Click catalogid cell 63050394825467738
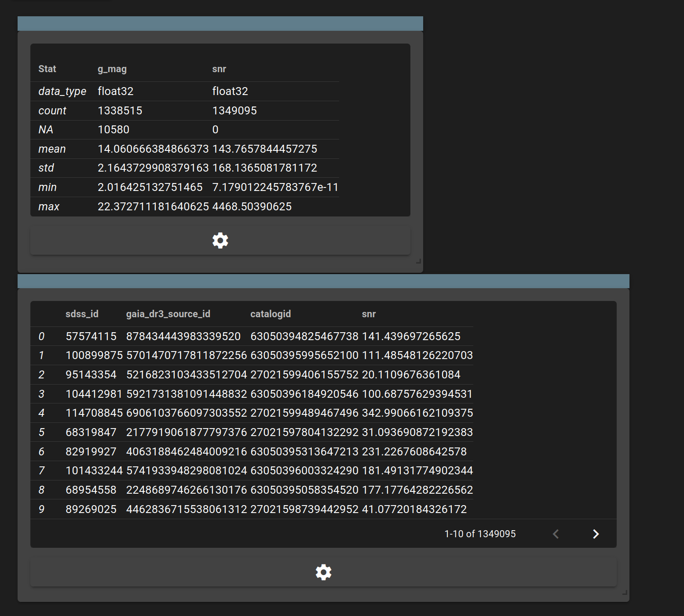The height and width of the screenshot is (616, 684). click(304, 336)
